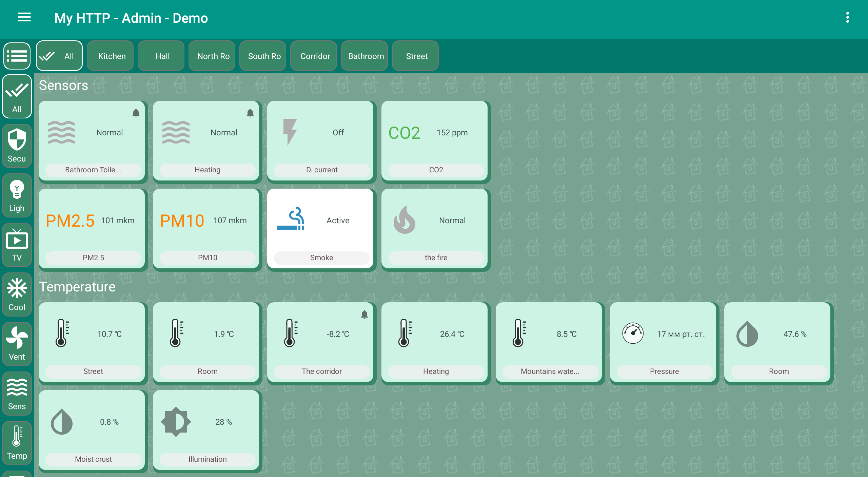Toggle the Smoke sensor tile
This screenshot has height=477, width=868.
coord(320,228)
